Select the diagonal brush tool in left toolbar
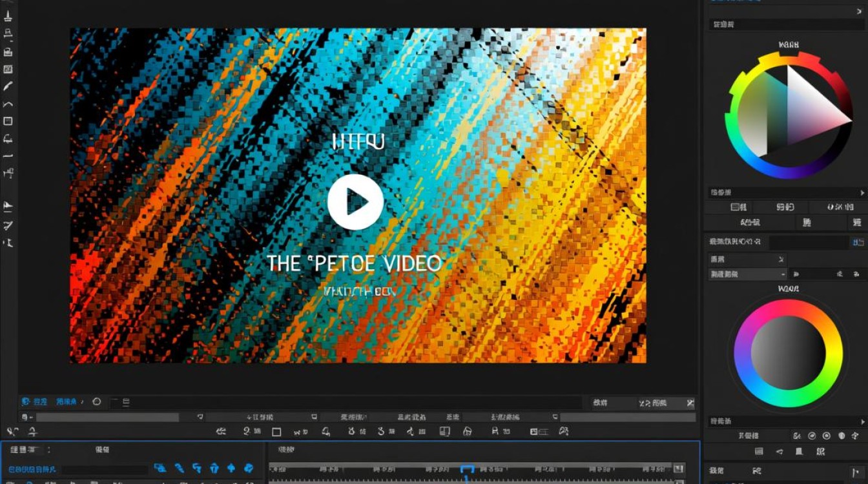868x484 pixels. (8, 86)
